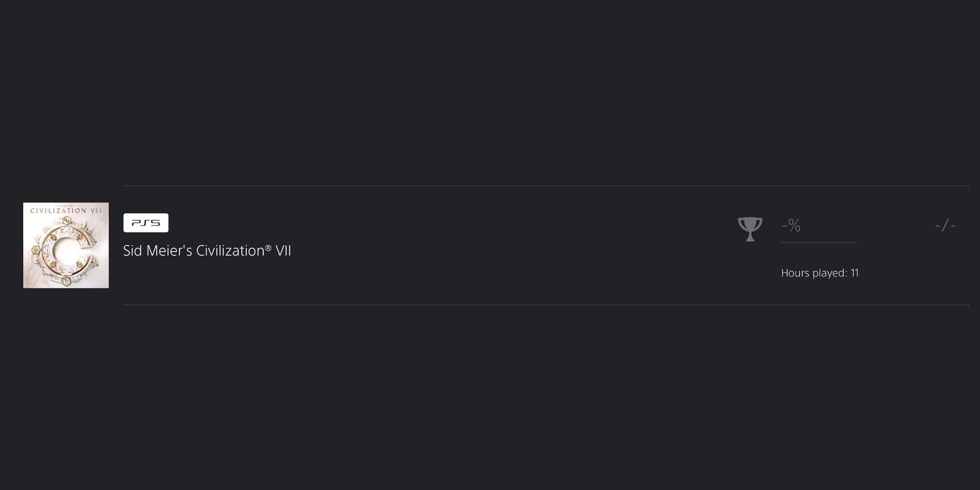This screenshot has height=490, width=980.
Task: Click the PS5 logo inside the white badge
Action: point(146,223)
